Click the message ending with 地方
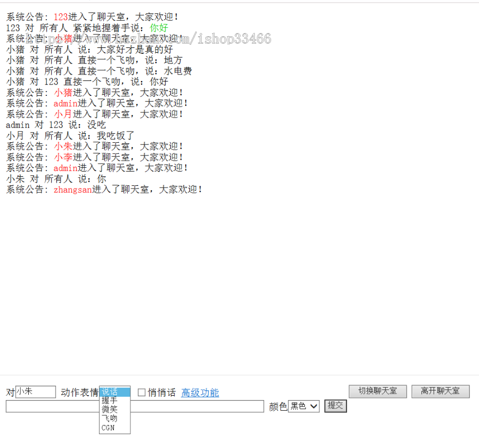479x448 pixels. coord(94,60)
